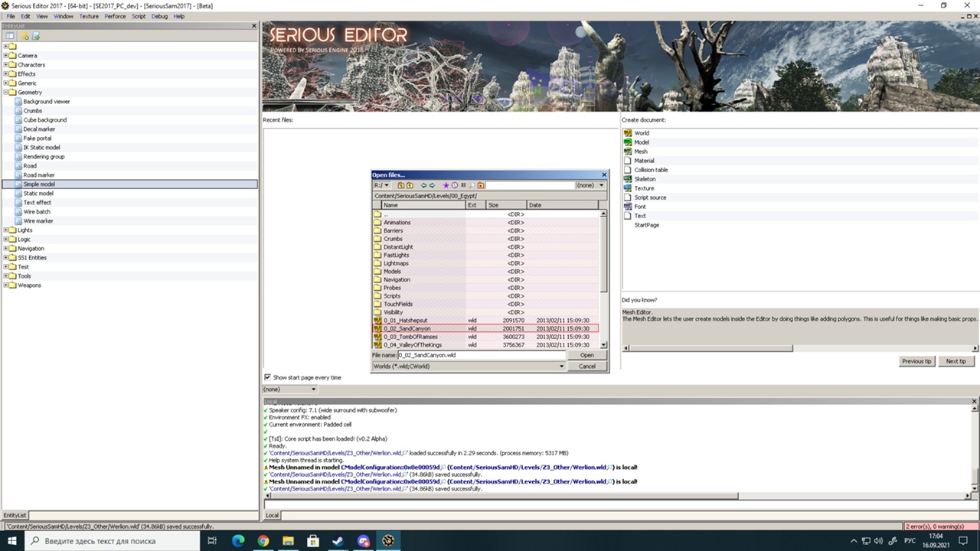Open the Script menu
Screen dimensions: 980x551
(139, 16)
